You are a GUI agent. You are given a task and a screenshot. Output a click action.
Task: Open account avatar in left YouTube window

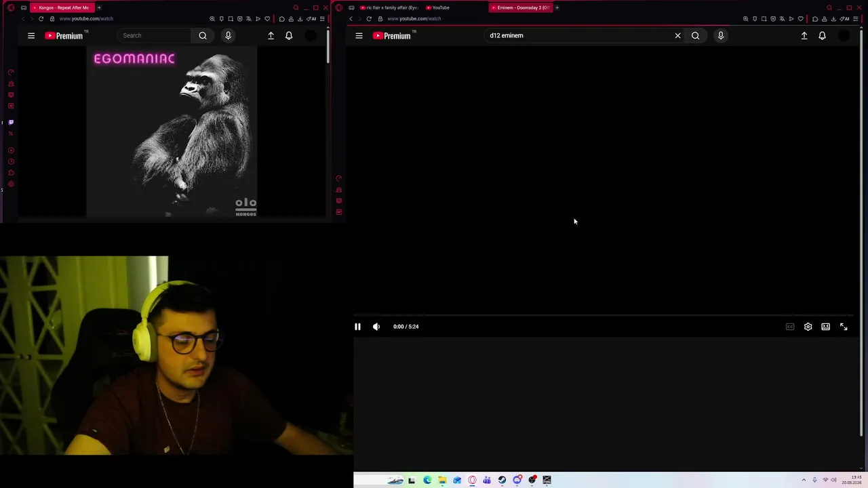pos(311,35)
